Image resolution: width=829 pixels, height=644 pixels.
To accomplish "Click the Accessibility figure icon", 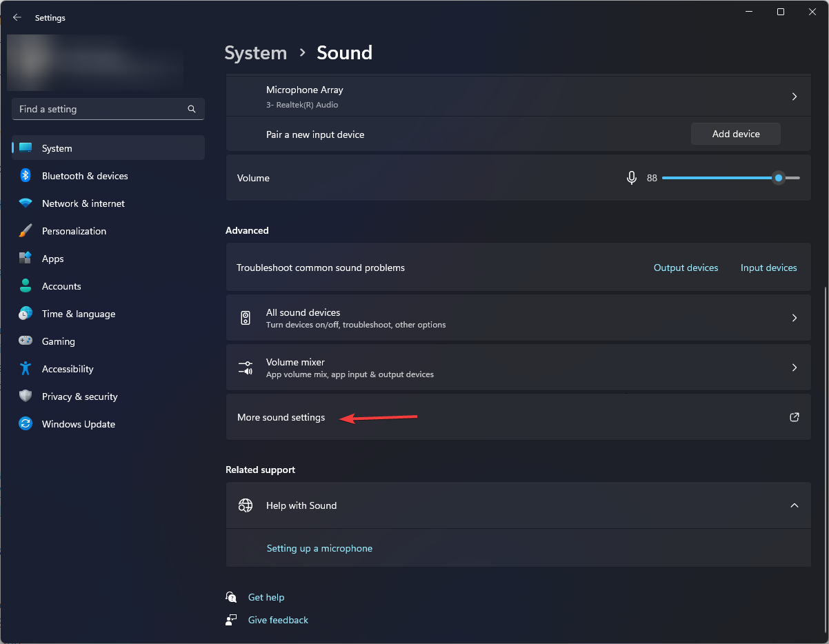I will click(26, 369).
